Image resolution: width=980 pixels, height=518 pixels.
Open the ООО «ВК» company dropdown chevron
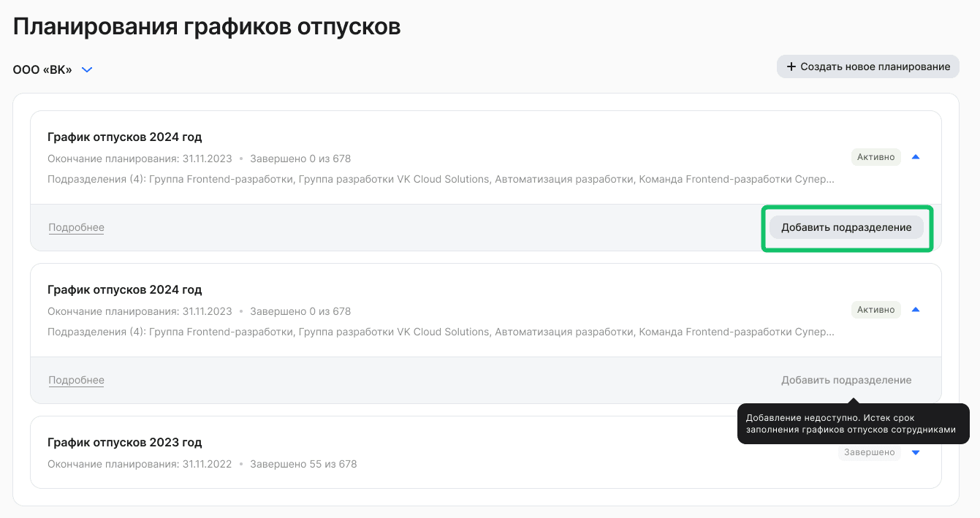click(87, 70)
